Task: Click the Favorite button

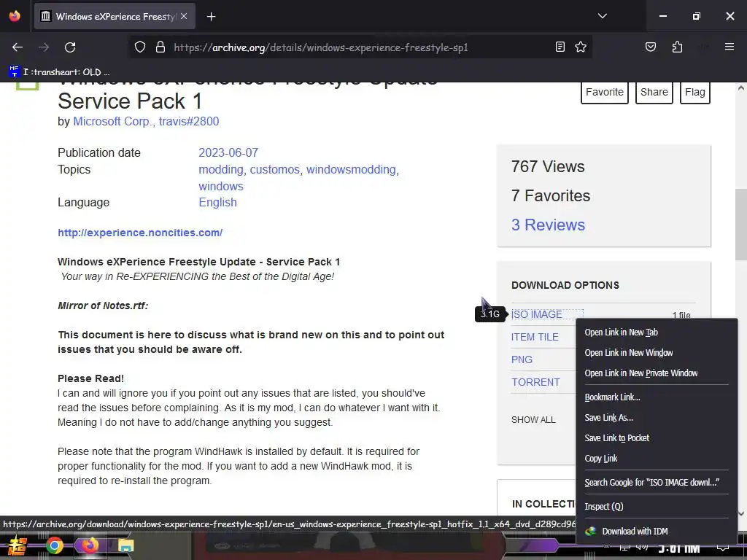Action: pyautogui.click(x=605, y=92)
